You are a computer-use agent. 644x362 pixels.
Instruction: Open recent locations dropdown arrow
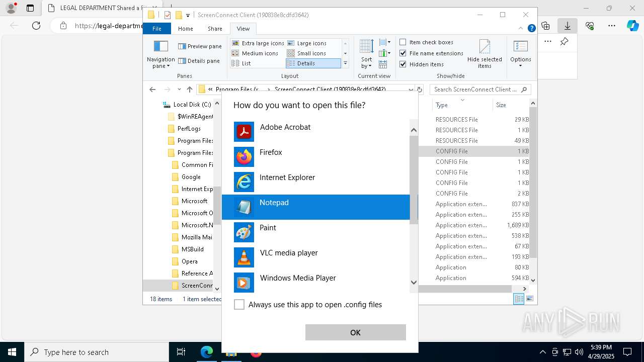tap(179, 89)
